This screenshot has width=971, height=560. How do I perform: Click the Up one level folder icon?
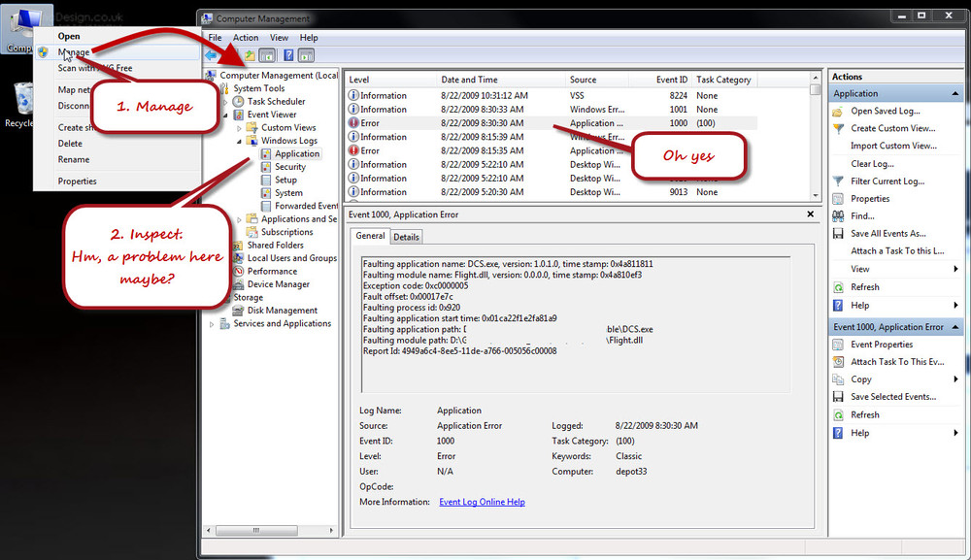coord(249,55)
